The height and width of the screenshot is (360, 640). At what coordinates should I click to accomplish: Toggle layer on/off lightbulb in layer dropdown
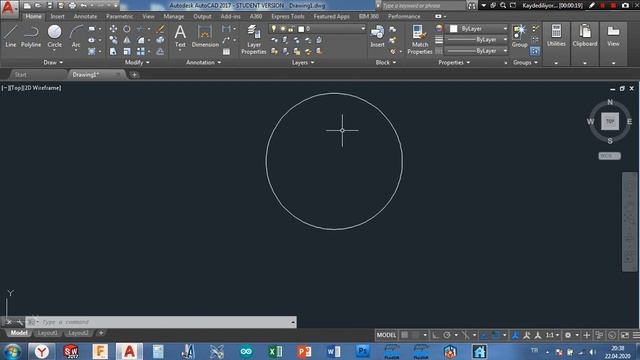pyautogui.click(x=274, y=29)
